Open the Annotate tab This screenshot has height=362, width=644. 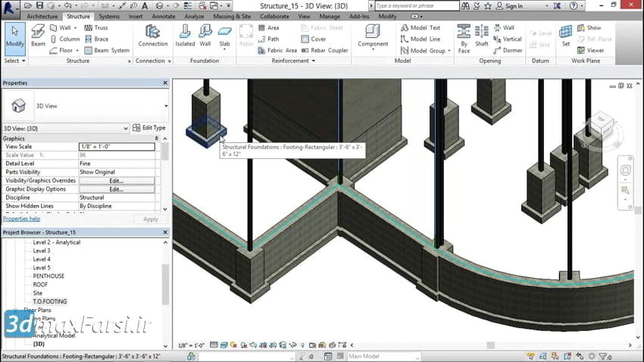(164, 17)
